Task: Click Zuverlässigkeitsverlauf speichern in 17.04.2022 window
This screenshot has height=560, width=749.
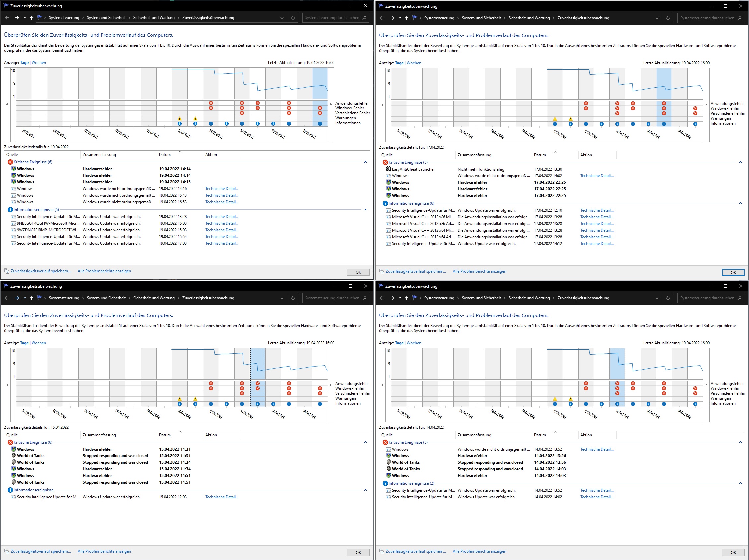Action: [x=416, y=271]
